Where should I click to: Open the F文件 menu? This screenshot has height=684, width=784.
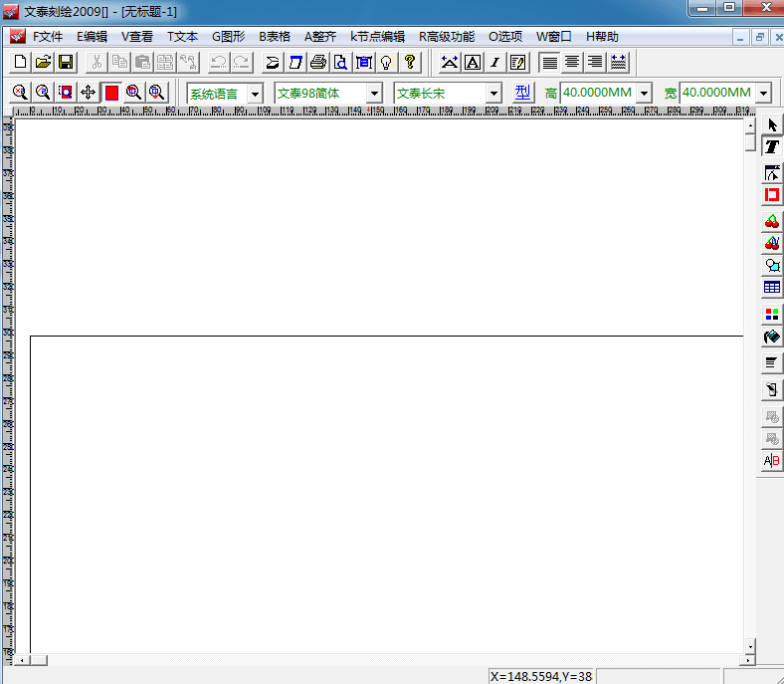[47, 37]
